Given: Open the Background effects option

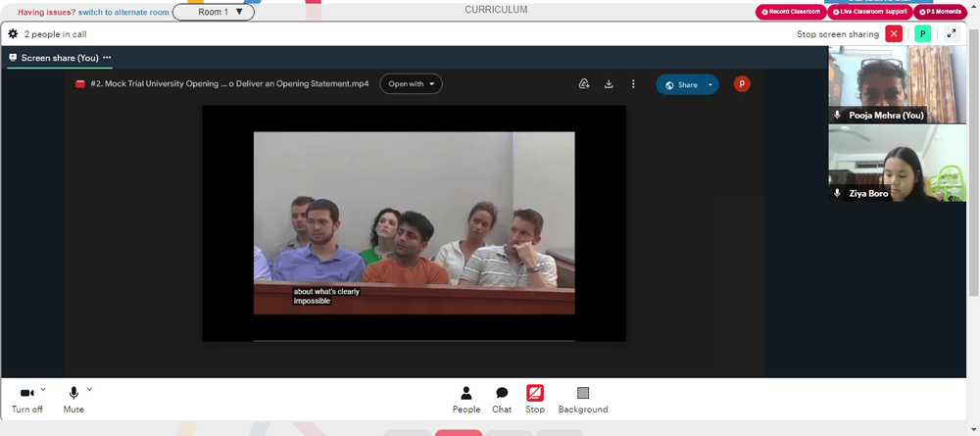Looking at the screenshot, I should click(x=583, y=400).
